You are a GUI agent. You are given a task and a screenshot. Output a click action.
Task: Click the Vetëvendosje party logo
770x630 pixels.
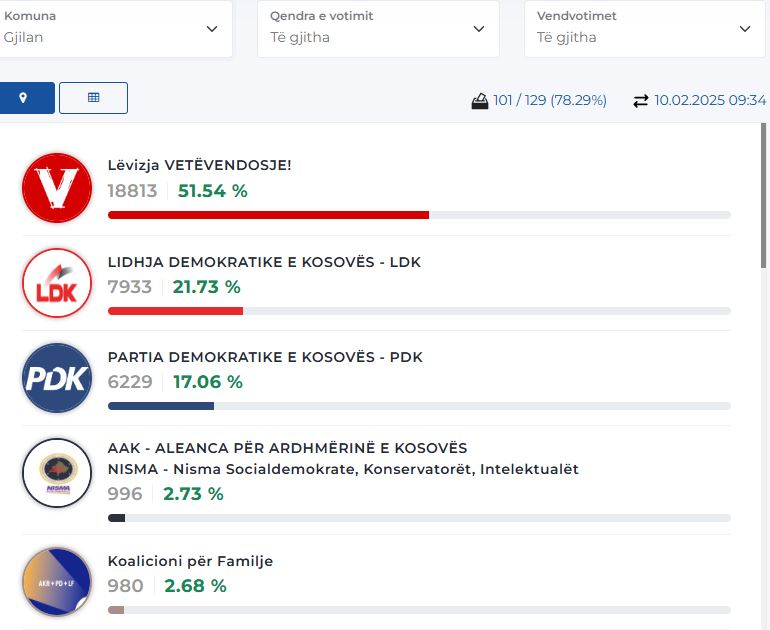pos(57,188)
